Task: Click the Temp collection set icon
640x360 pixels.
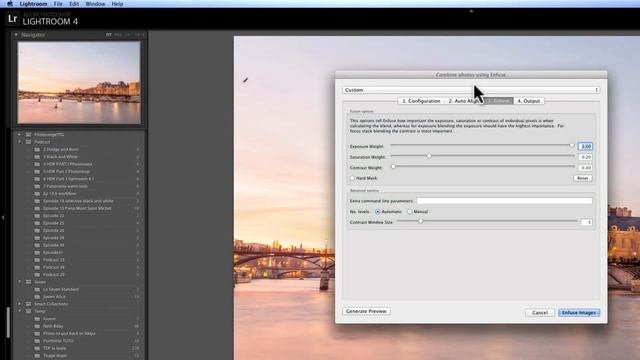Action: coord(29,311)
